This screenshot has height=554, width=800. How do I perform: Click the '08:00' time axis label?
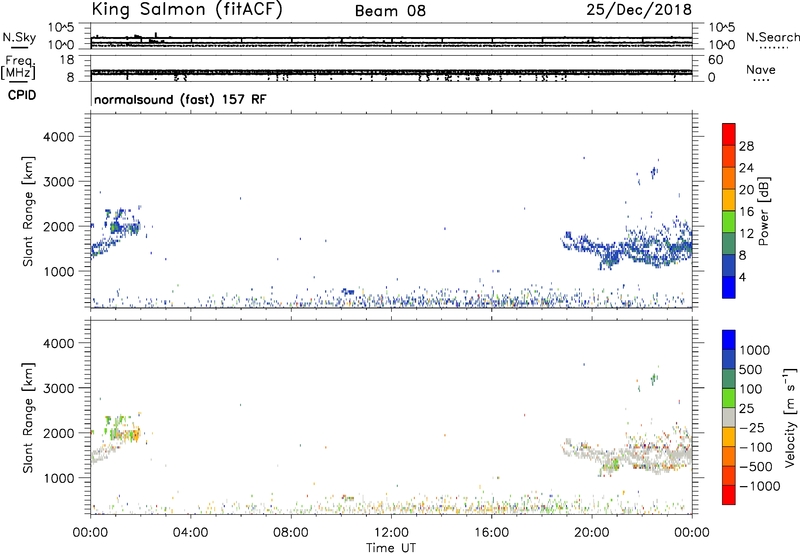point(291,533)
